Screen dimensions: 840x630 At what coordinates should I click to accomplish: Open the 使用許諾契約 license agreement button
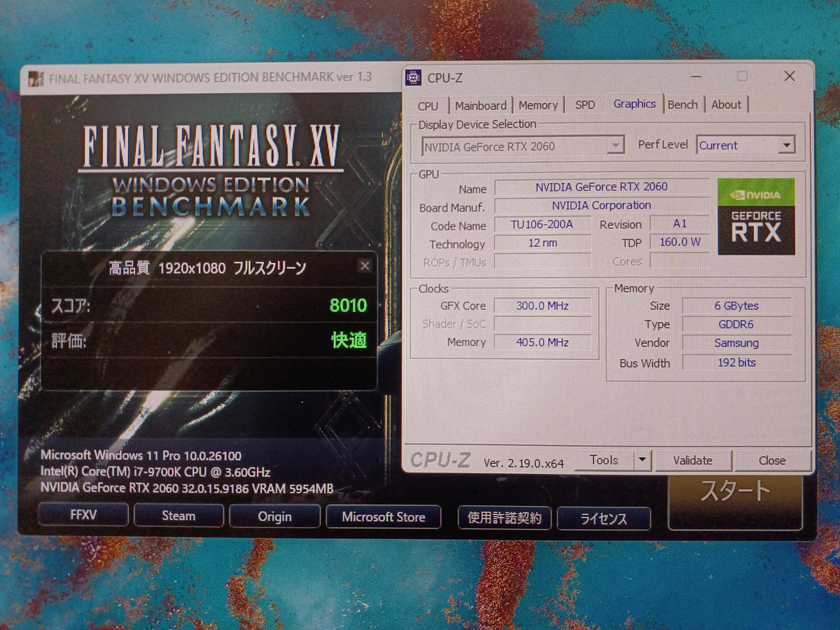click(x=505, y=518)
